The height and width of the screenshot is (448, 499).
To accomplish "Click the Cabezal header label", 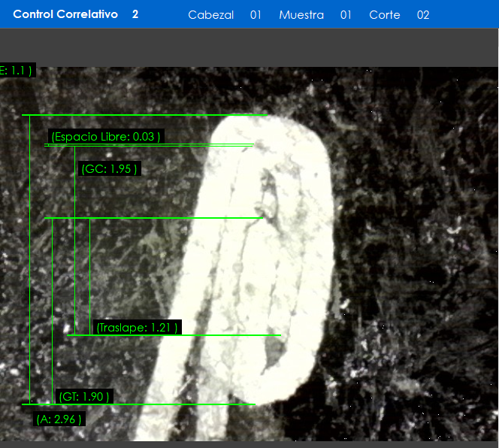I will click(x=210, y=15).
